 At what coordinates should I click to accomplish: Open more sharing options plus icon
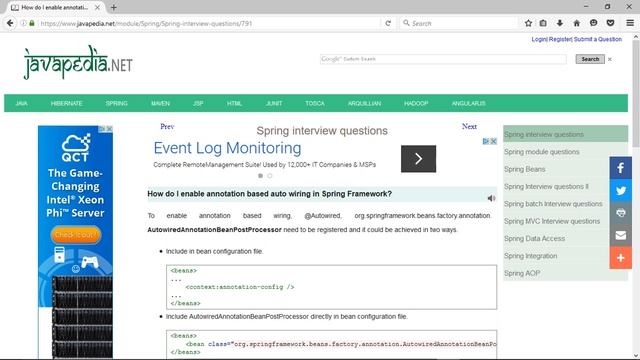tap(621, 258)
